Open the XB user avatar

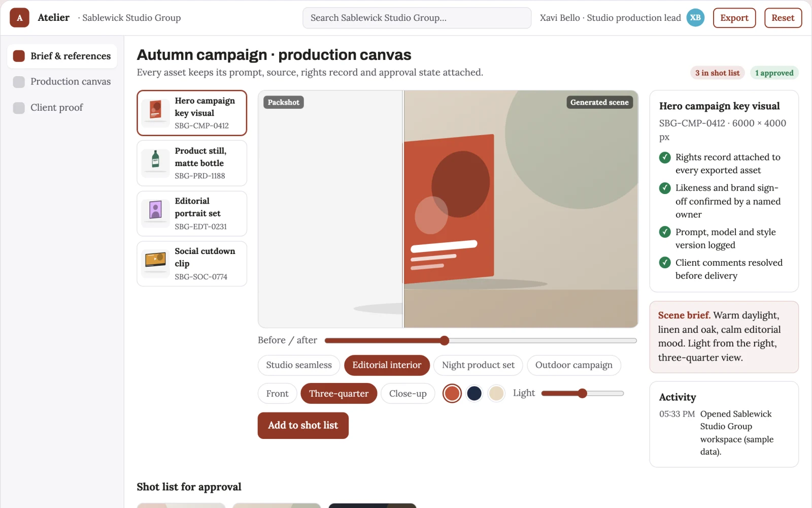pos(695,18)
